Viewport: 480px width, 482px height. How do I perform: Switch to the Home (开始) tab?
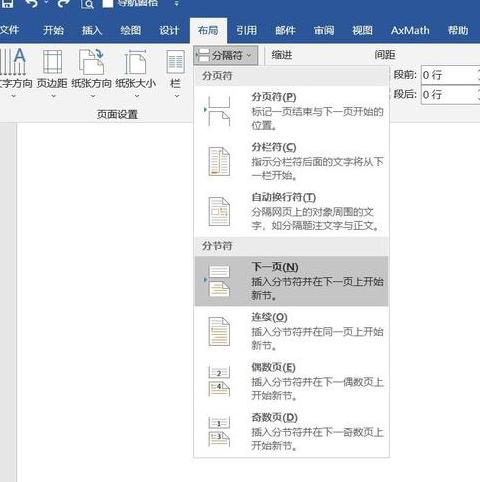tap(53, 30)
